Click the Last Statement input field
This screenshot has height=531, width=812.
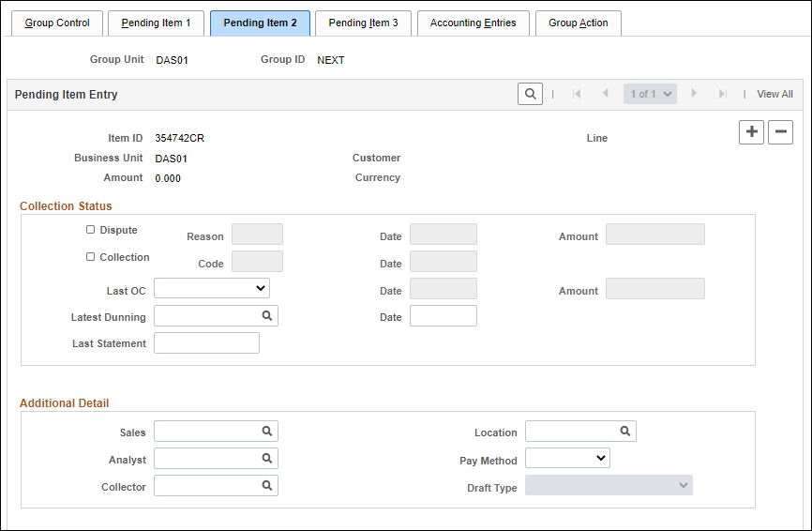click(206, 343)
